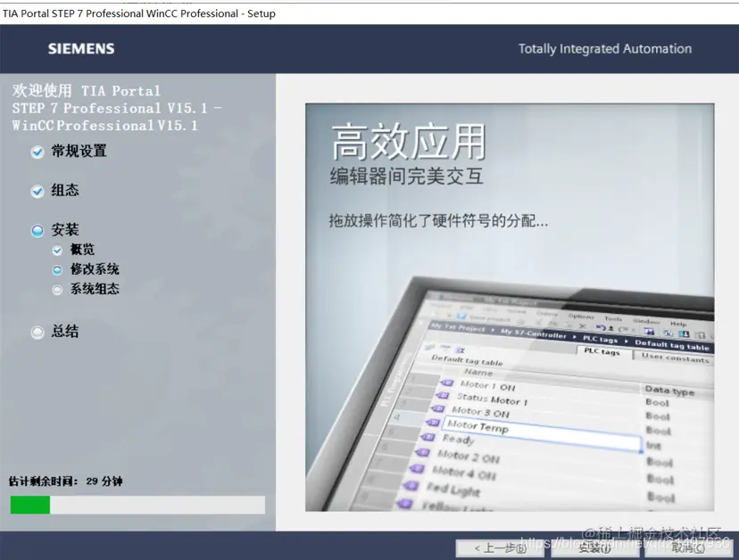Viewport: 739px width, 560px height.
Task: Click the 取消 cancel button
Action: coord(688,548)
